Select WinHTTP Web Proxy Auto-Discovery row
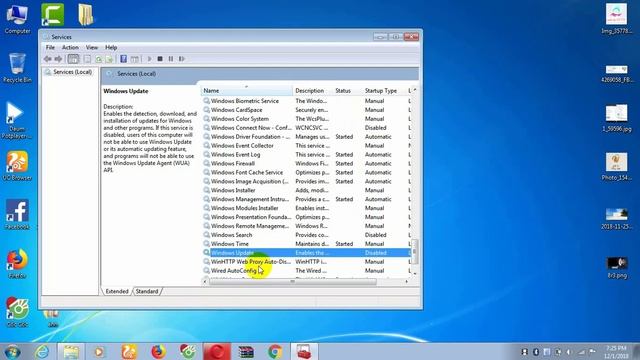Viewport: 640px width, 360px height. (306, 262)
